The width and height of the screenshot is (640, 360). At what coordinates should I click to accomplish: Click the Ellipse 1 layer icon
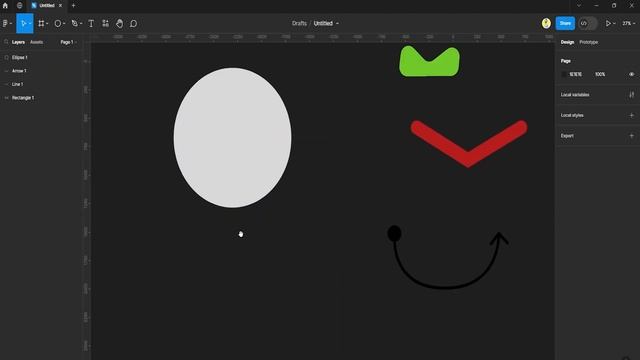(x=7, y=58)
